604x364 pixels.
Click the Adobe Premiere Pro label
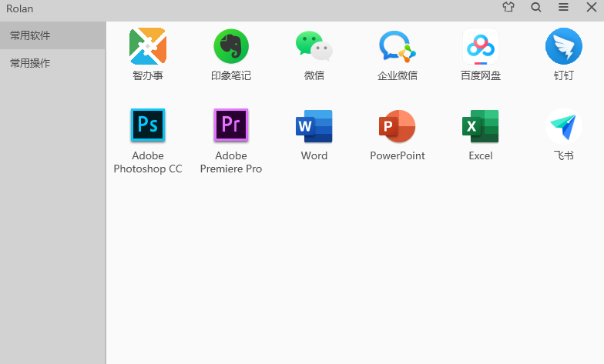[231, 162]
